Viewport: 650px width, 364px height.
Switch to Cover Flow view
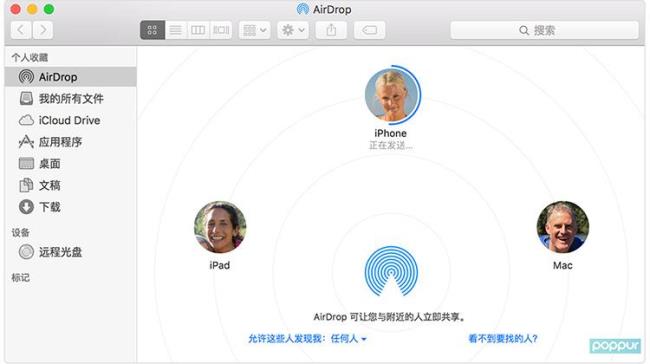[x=221, y=30]
